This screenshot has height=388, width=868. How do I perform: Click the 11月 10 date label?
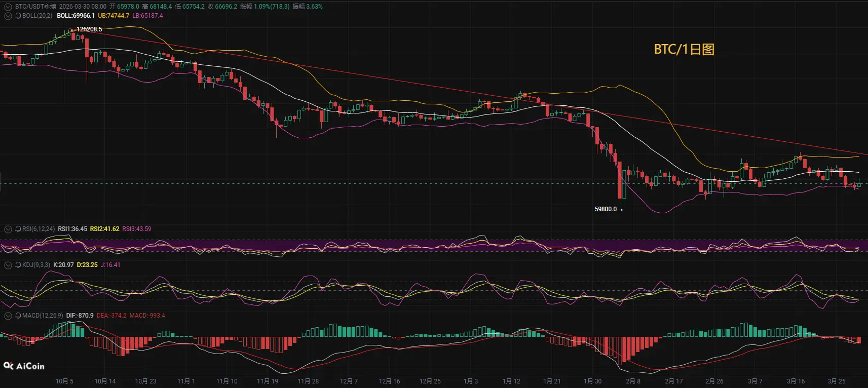(227, 381)
